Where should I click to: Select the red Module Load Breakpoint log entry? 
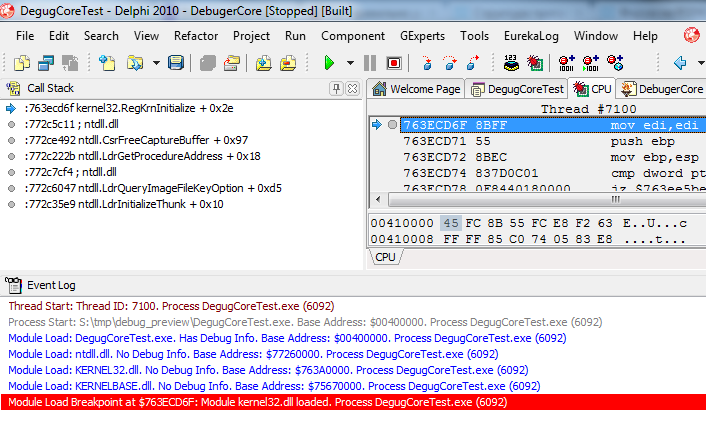coord(353,402)
